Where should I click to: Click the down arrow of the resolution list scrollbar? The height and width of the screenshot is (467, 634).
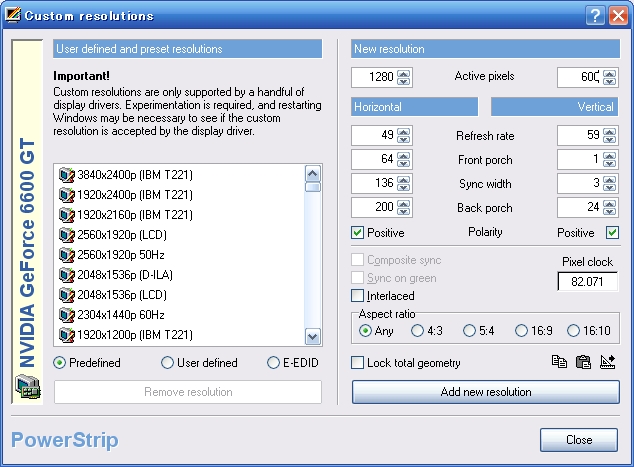pyautogui.click(x=313, y=336)
